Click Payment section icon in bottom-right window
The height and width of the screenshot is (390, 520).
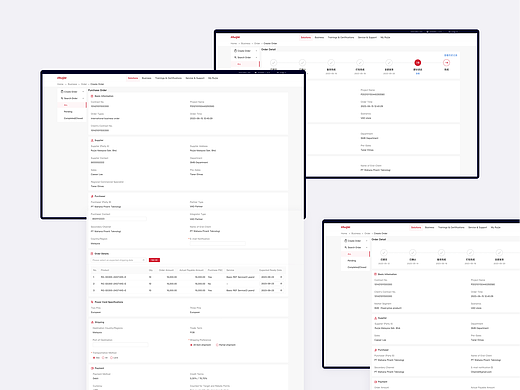pyautogui.click(x=375, y=382)
